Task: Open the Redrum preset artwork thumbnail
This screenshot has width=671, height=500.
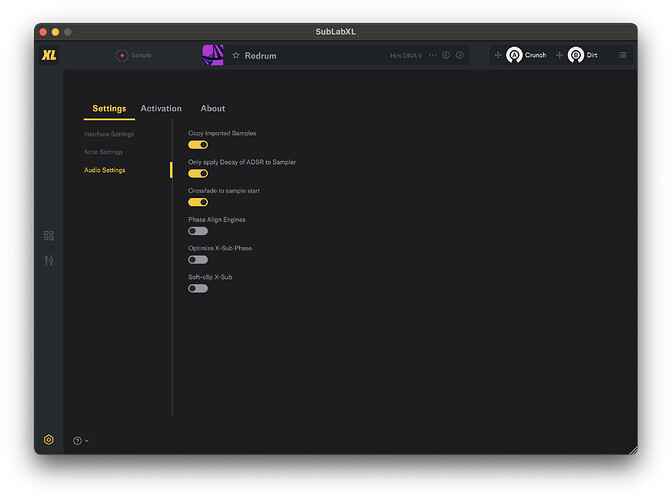Action: 213,55
